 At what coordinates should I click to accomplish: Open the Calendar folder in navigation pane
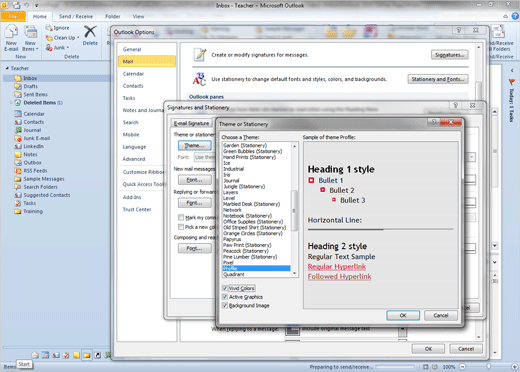(34, 114)
